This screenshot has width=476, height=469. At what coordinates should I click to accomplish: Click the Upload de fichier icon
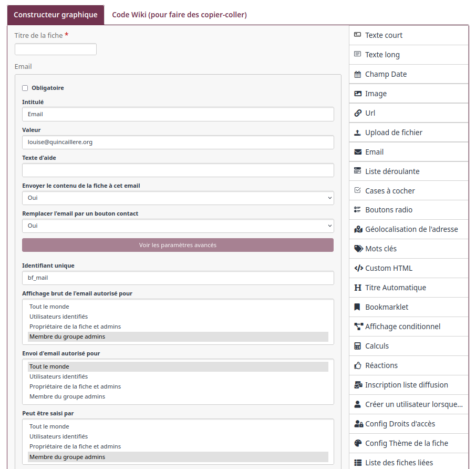pyautogui.click(x=358, y=132)
